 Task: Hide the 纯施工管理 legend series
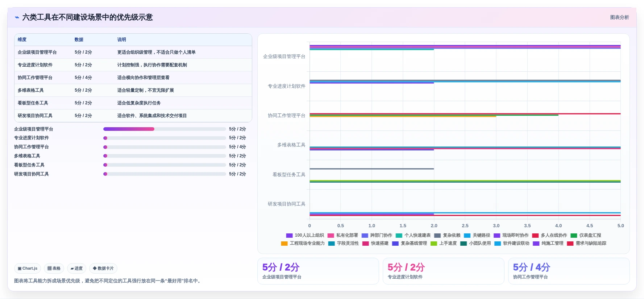[548, 244]
